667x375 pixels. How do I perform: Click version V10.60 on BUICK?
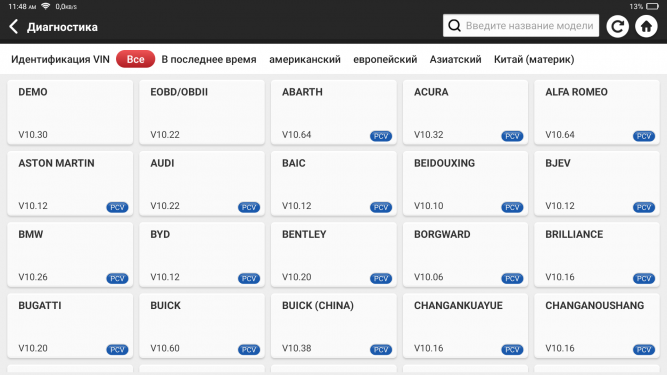165,348
